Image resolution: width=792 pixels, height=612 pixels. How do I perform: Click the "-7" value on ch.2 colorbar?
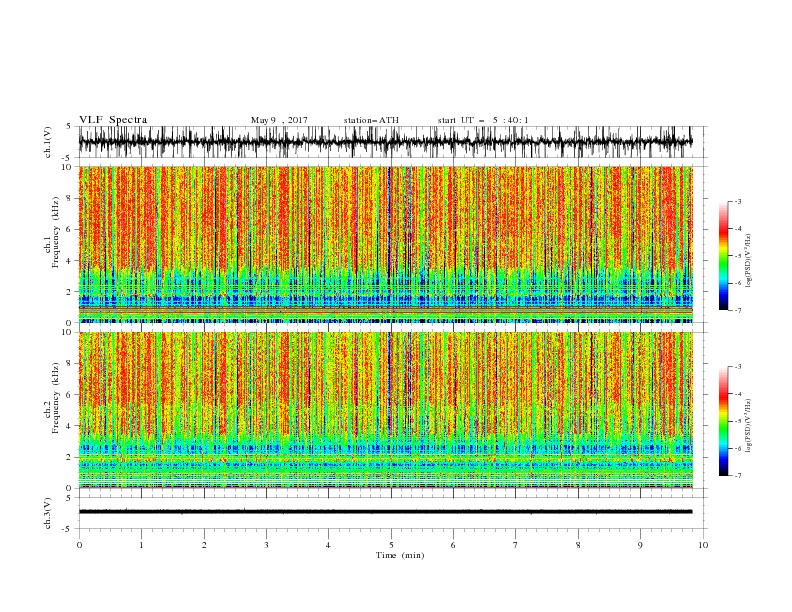click(x=738, y=476)
